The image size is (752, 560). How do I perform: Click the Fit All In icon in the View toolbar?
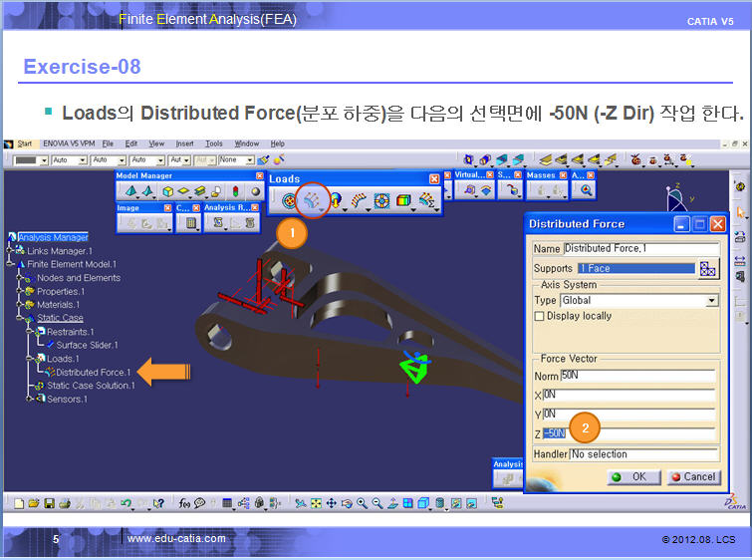pyautogui.click(x=316, y=503)
